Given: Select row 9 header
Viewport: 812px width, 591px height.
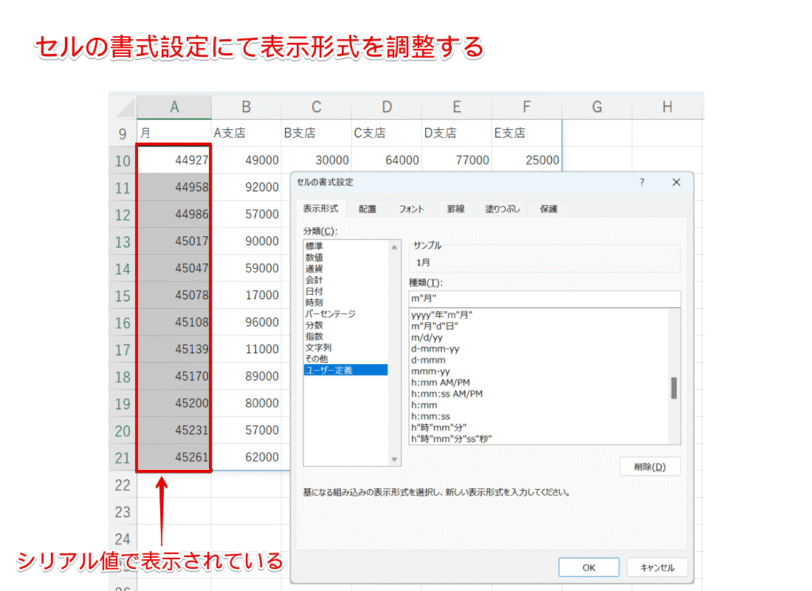Looking at the screenshot, I should (123, 134).
